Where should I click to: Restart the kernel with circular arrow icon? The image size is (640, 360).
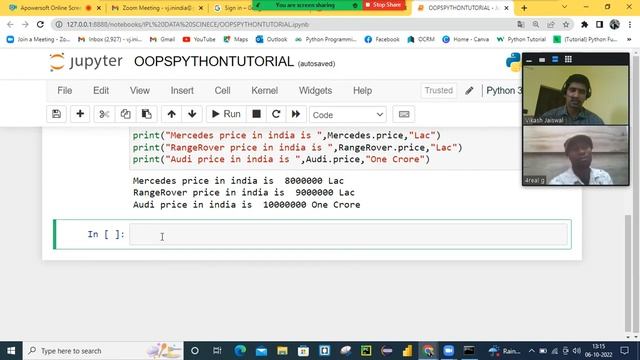(276, 114)
